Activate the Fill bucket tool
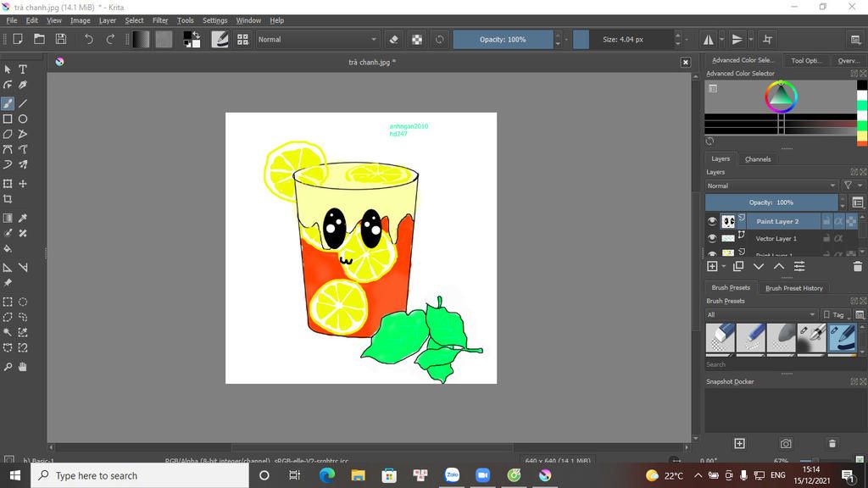The height and width of the screenshot is (488, 868). tap(8, 249)
